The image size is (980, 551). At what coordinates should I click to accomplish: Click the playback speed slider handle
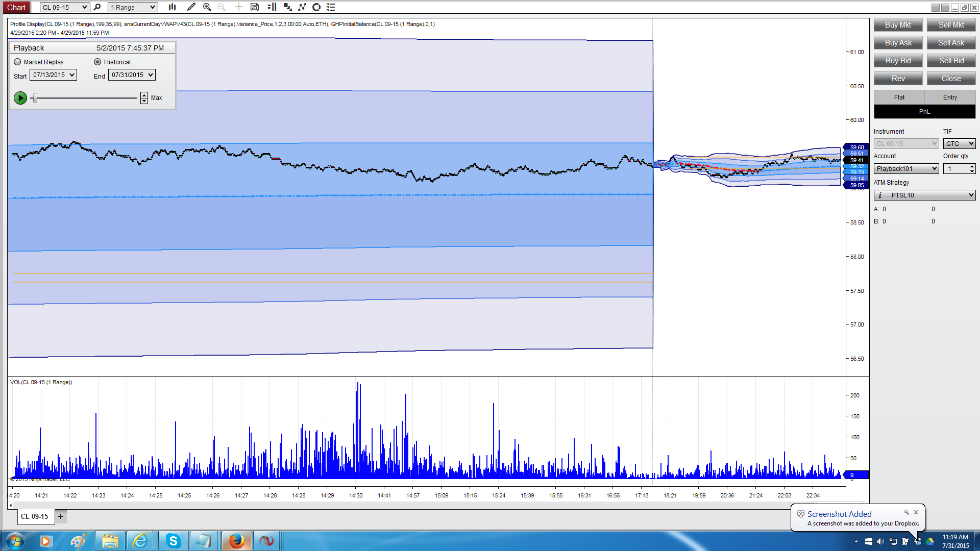(x=35, y=98)
